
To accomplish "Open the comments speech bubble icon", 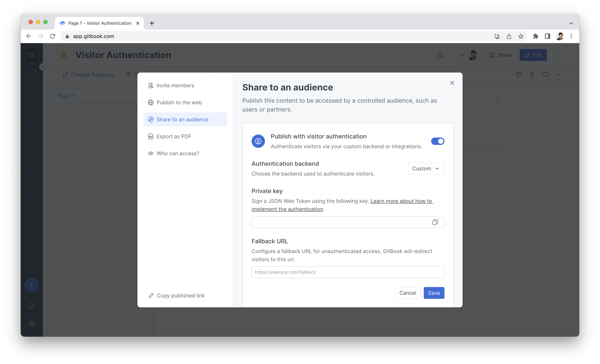I will tap(545, 75).
